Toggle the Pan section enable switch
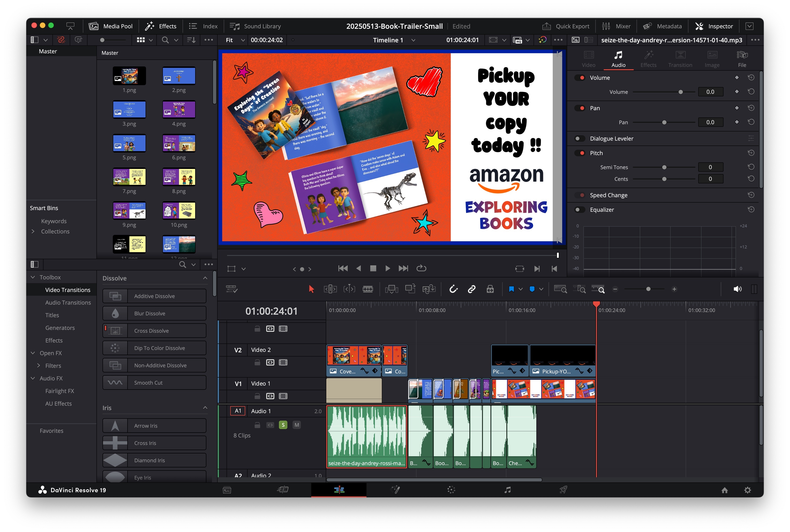Viewport: 790px width, 532px height. click(x=580, y=108)
